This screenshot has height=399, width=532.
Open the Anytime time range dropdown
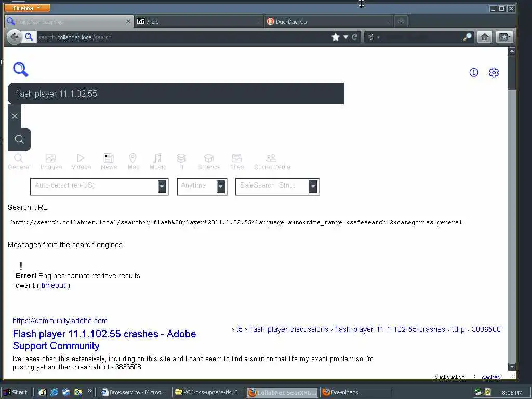pyautogui.click(x=202, y=187)
